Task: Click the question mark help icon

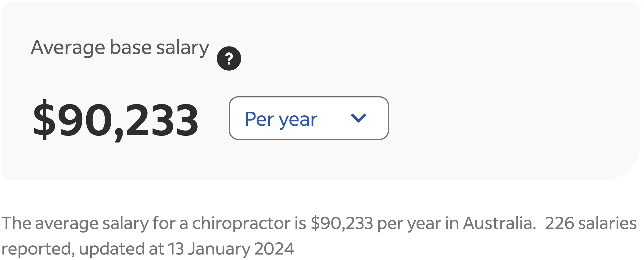Action: point(229,58)
